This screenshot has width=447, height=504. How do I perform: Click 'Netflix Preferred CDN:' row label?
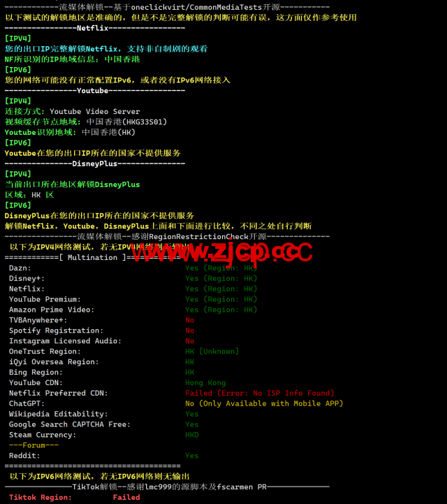coord(59,393)
